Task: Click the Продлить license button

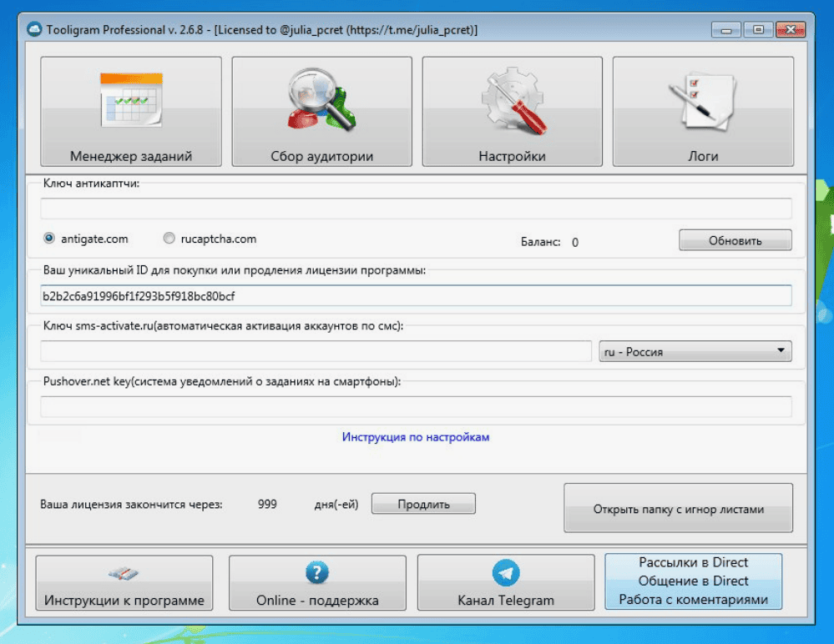Action: 423,504
